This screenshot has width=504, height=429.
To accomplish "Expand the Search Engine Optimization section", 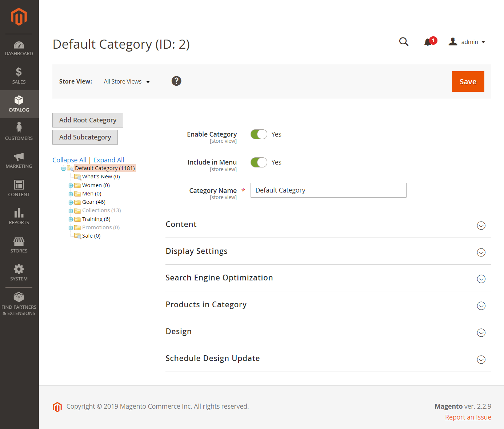I will 328,278.
